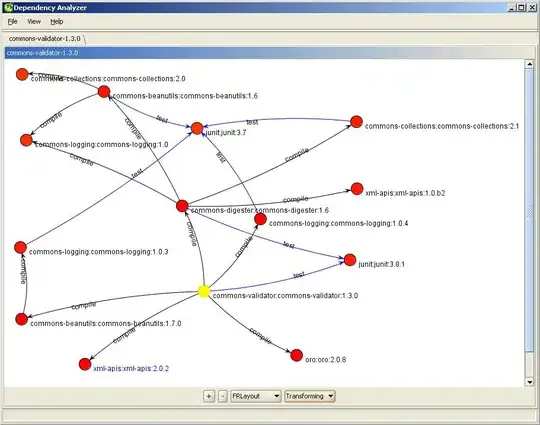Select the oro 2.0.8 node circle
540x425 pixels.
(x=297, y=355)
